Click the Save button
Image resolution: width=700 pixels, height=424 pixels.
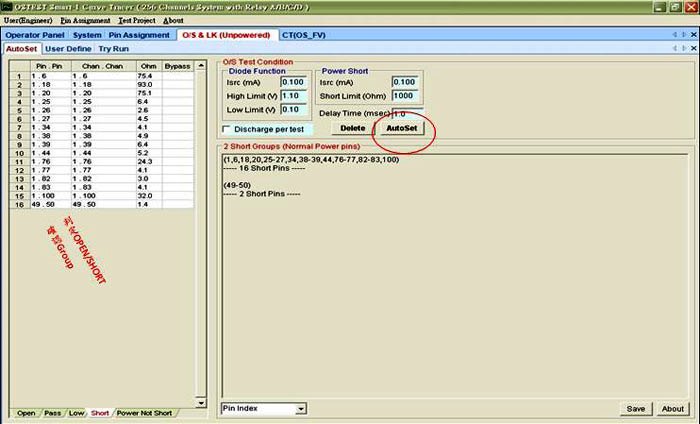(x=636, y=408)
